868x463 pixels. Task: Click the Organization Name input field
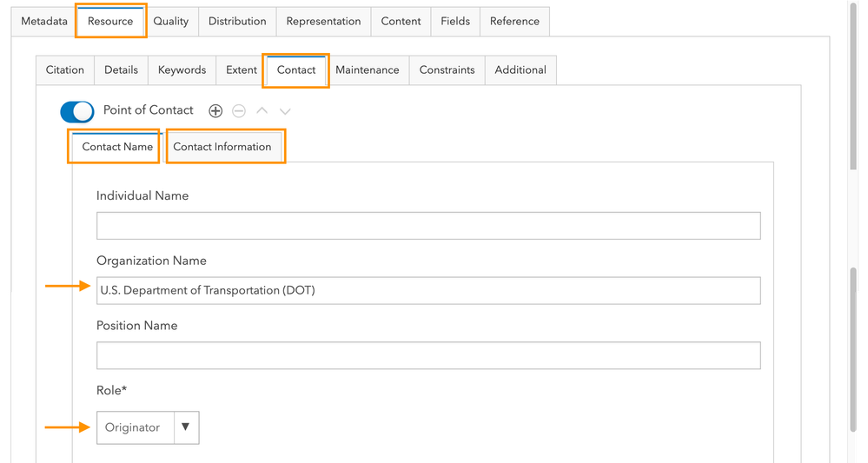click(x=428, y=290)
